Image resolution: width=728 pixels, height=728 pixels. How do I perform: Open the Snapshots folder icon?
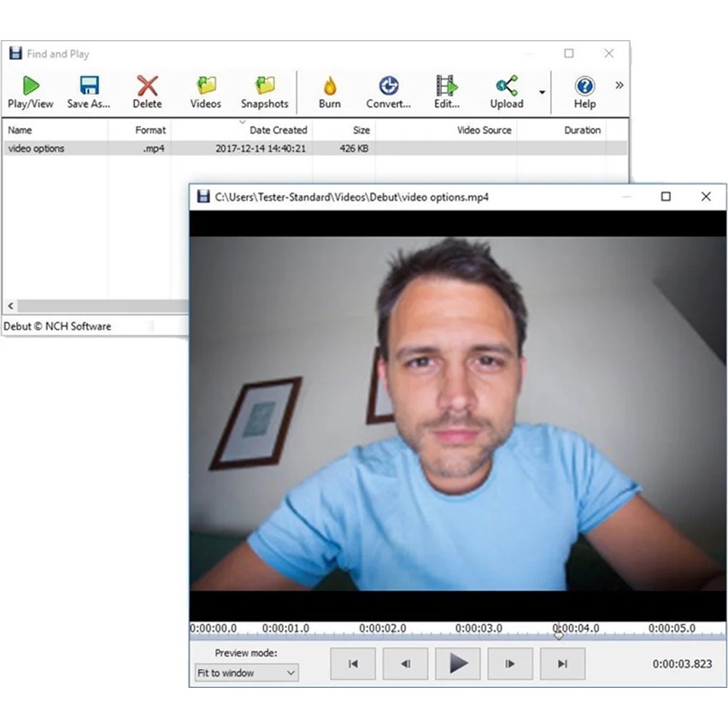[264, 91]
